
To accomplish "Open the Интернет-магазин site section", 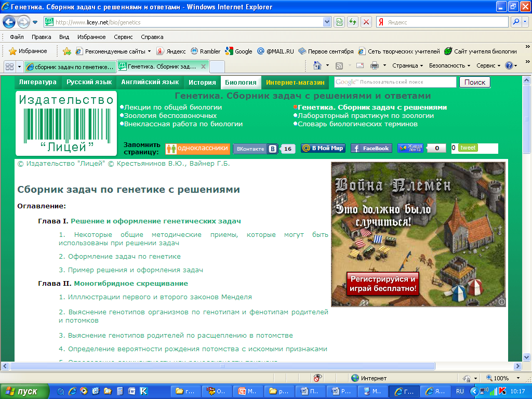I will click(x=295, y=83).
